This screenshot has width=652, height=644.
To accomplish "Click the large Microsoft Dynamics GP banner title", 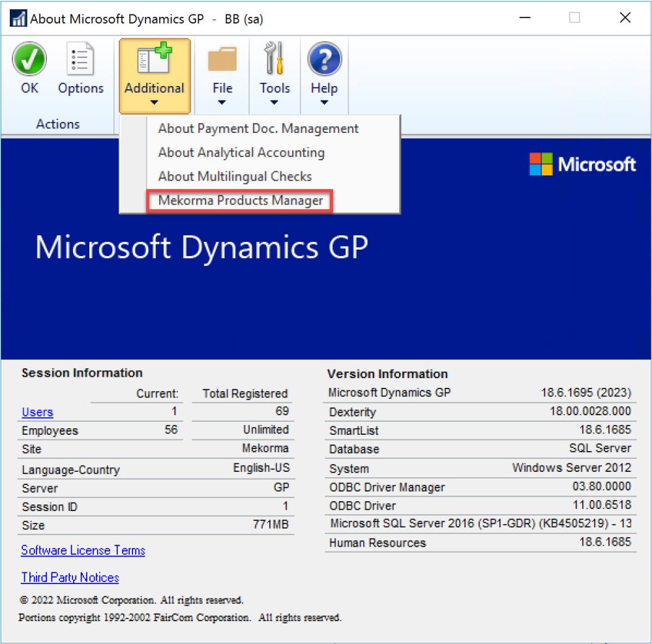I will (201, 248).
